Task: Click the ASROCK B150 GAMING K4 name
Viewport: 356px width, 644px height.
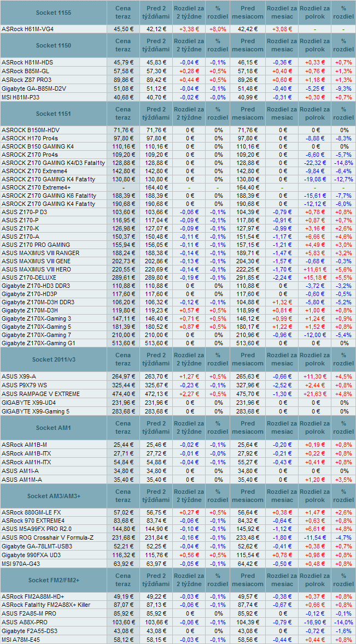Action: (38, 146)
